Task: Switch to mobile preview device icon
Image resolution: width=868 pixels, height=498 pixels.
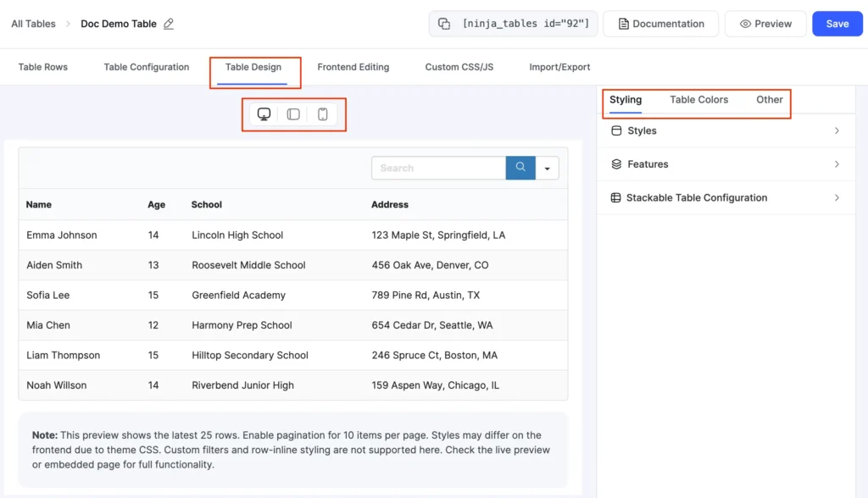Action: point(323,114)
